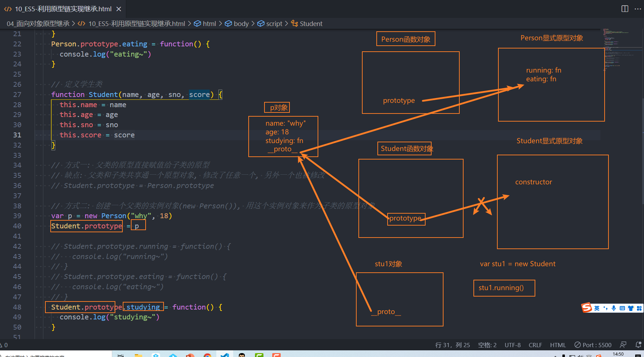Close the 10_ES5 html editor tab

point(119,9)
